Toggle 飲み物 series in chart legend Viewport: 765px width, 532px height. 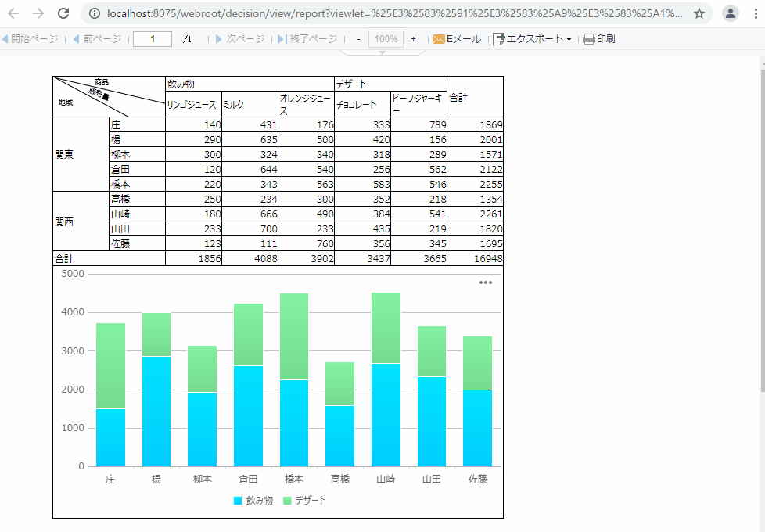[x=253, y=500]
